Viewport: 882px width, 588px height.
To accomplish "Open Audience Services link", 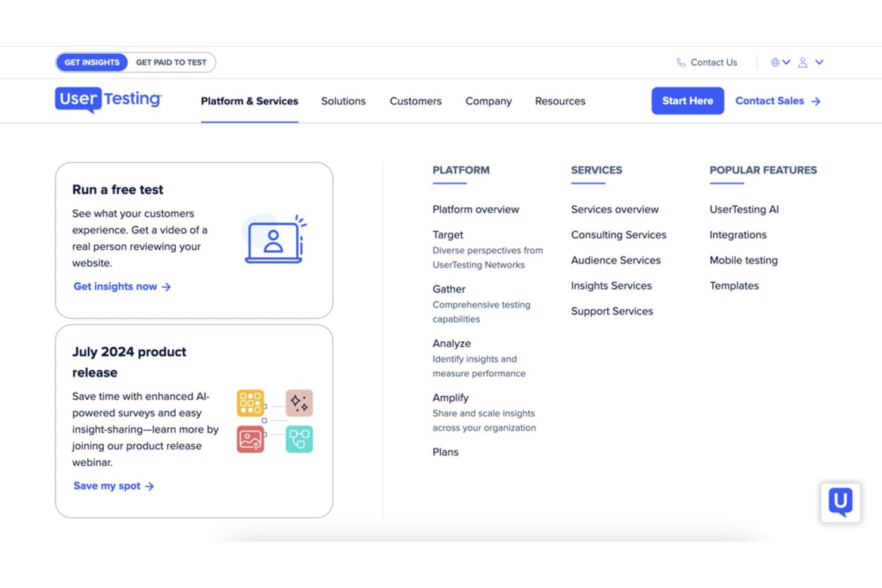I will [616, 260].
